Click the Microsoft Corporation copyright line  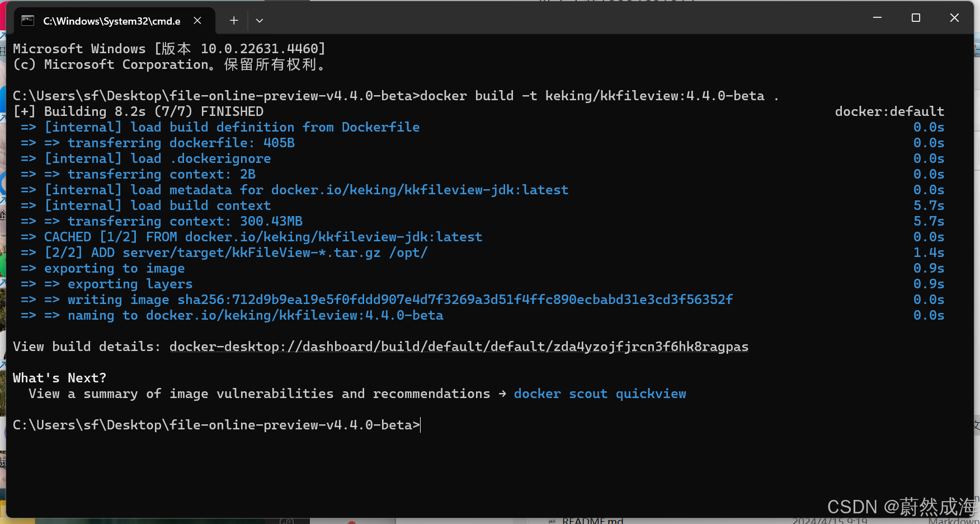click(169, 64)
